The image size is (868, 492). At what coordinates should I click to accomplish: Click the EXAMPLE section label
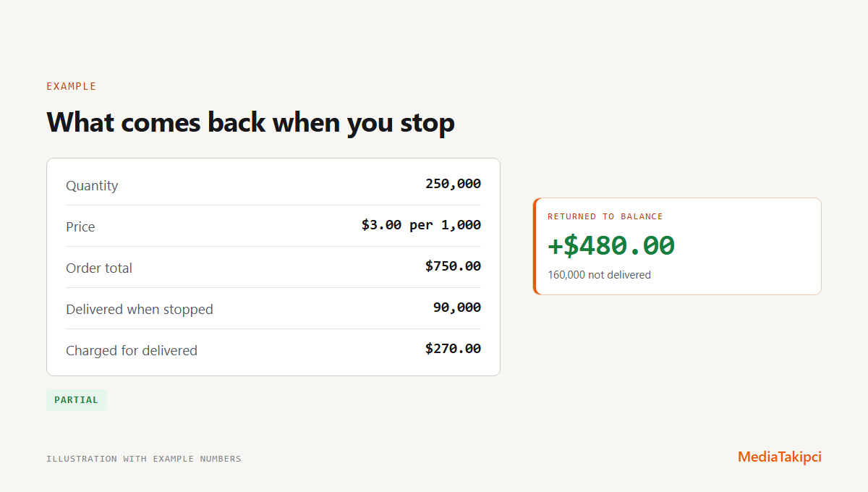click(72, 86)
